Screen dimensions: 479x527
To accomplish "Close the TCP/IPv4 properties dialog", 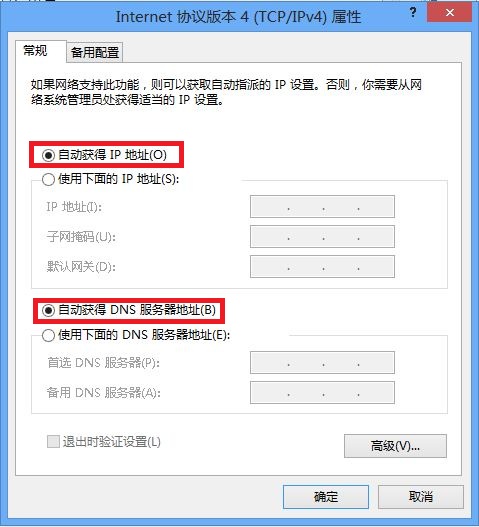I will 449,12.
